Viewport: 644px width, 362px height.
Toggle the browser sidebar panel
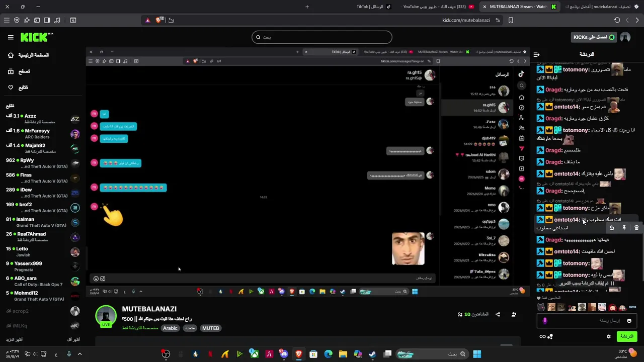[x=47, y=20]
